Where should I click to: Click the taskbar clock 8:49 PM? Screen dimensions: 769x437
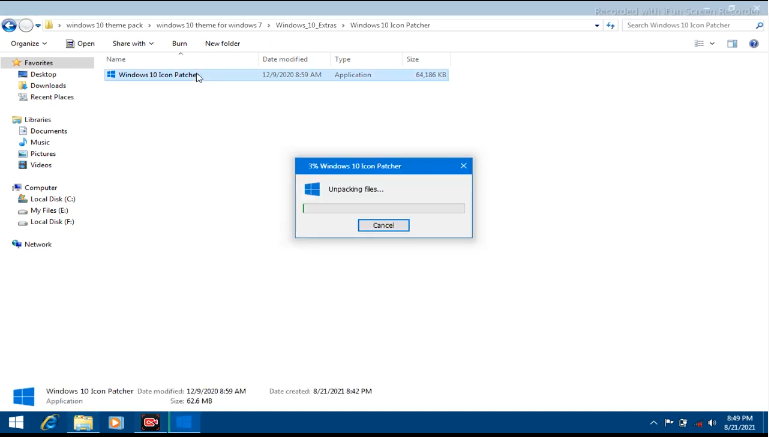coord(740,423)
